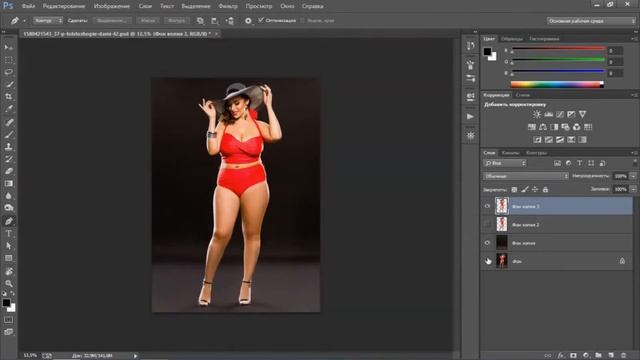Delete the selected layer with trash icon
Viewport: 640px width, 360px height.
point(623,356)
